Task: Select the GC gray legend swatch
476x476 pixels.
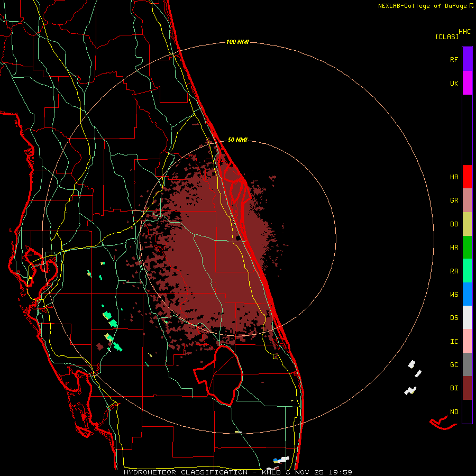Action: (467, 364)
